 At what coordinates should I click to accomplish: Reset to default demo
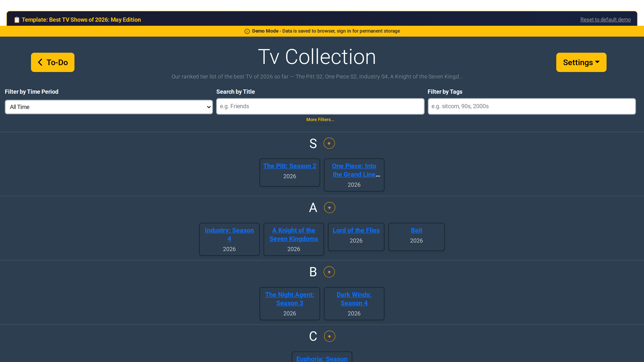point(605,20)
